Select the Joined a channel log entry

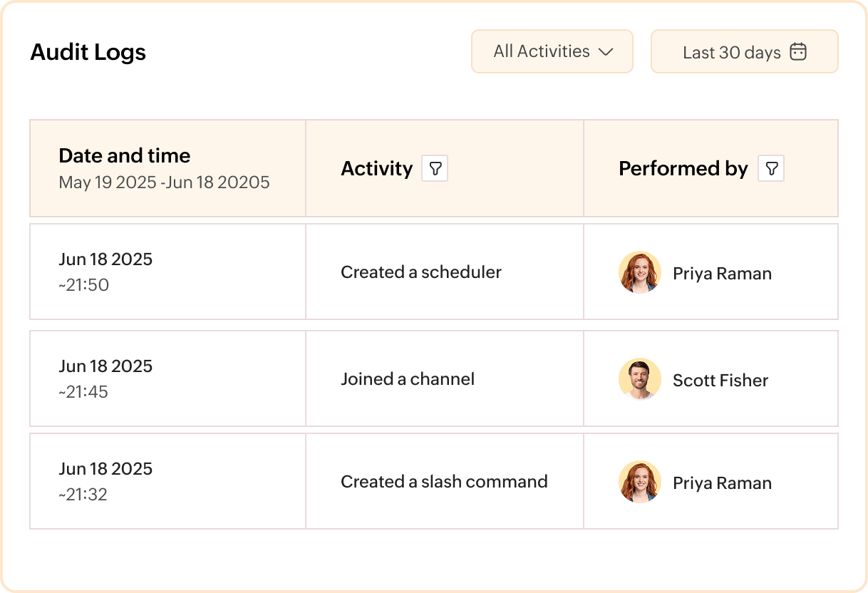tap(407, 379)
